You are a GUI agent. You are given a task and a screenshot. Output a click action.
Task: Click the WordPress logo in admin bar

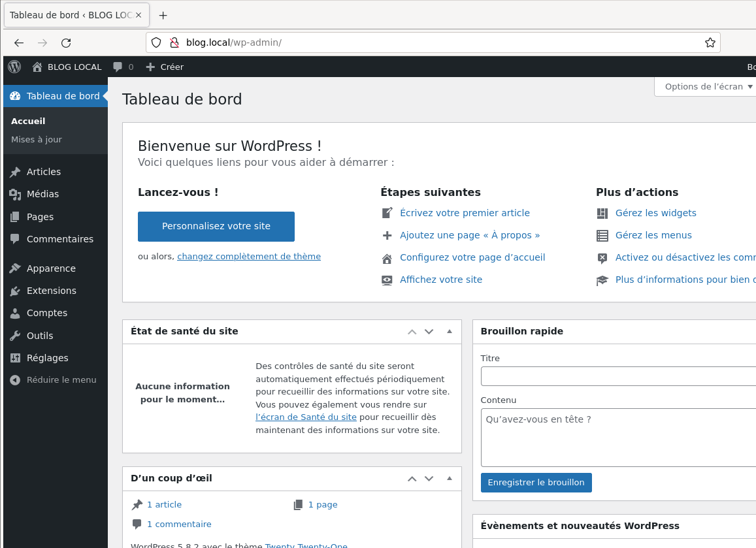[14, 67]
